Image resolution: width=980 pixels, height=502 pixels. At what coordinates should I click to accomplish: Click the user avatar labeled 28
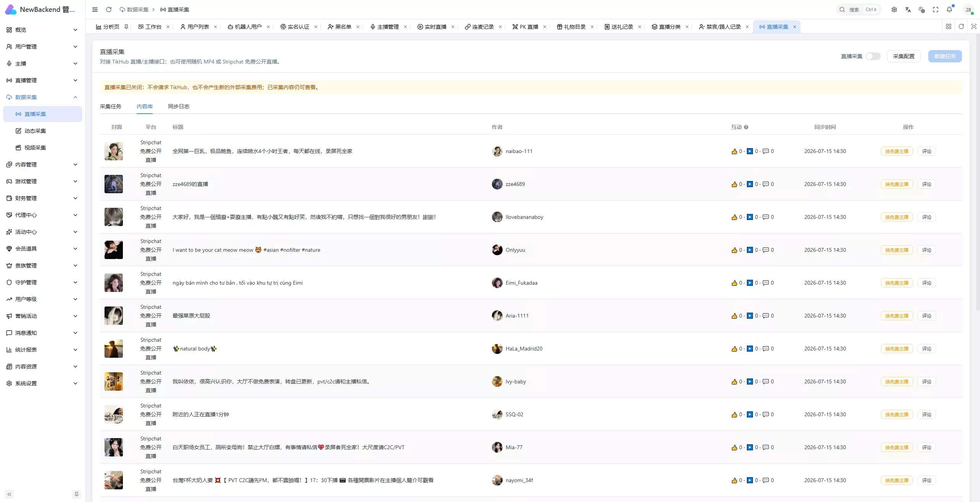point(968,10)
